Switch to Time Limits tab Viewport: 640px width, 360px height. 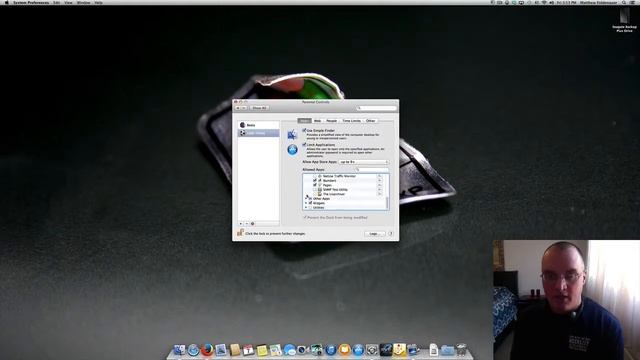[x=352, y=121]
